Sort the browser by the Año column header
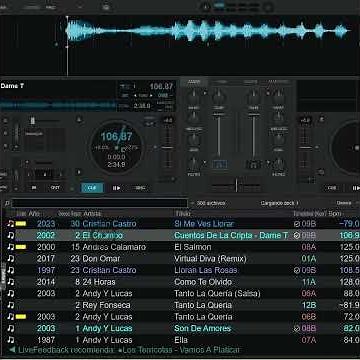 [x=34, y=214]
